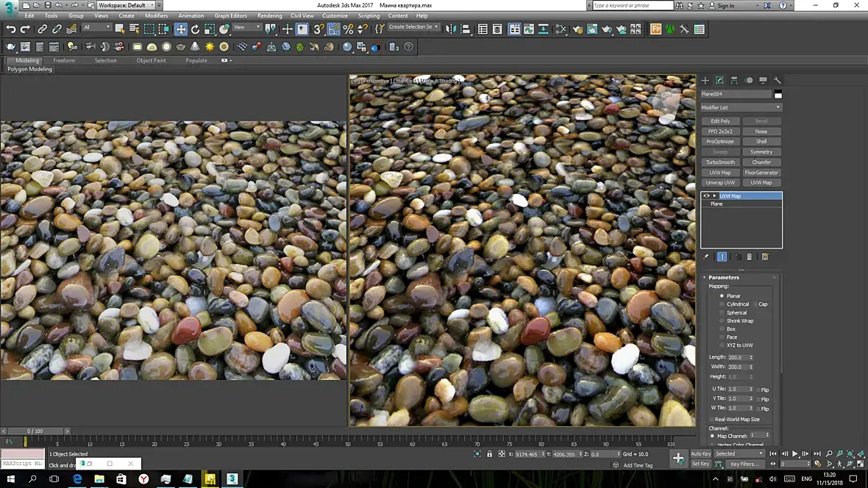Click the Undo arrow in main toolbar
Viewport: 868px width, 488px height.
[10, 29]
